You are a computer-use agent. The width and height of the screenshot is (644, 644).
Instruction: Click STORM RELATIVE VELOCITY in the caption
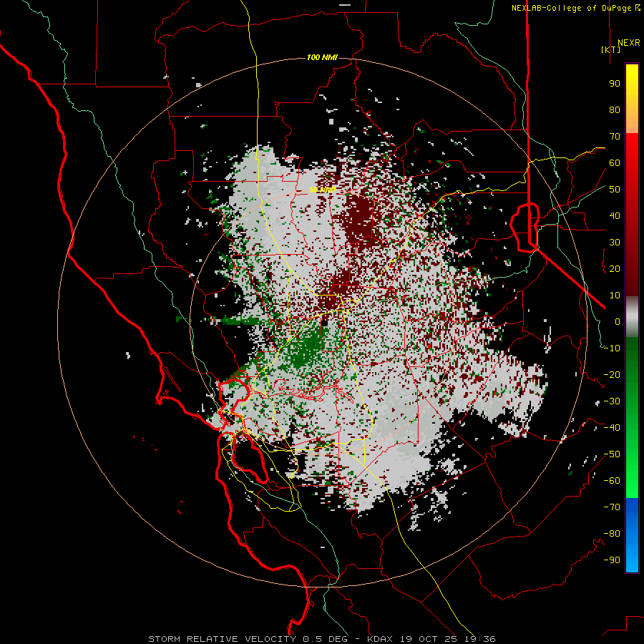(x=222, y=639)
